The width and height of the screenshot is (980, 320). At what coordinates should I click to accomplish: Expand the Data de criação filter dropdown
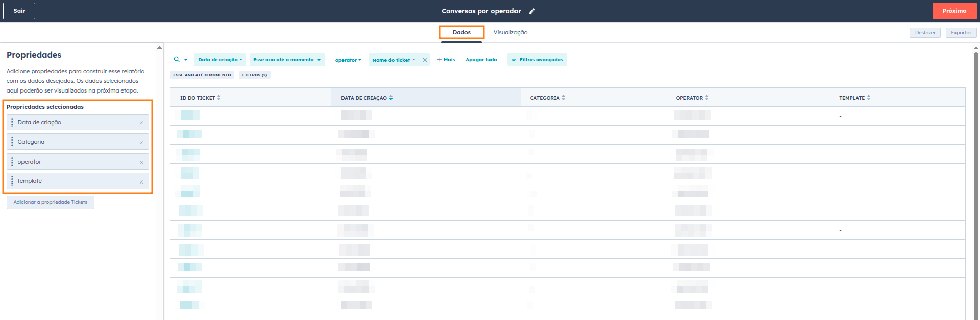220,60
